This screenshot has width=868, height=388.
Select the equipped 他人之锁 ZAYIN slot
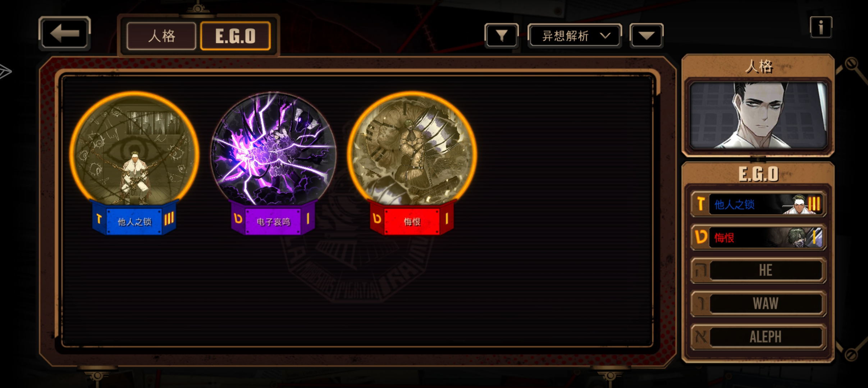click(758, 204)
